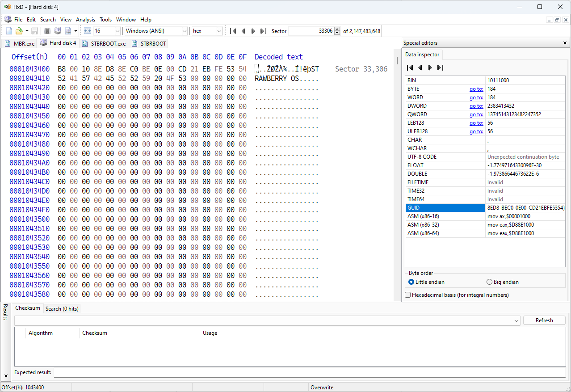Expand the Open file recent list arrow

click(x=27, y=31)
